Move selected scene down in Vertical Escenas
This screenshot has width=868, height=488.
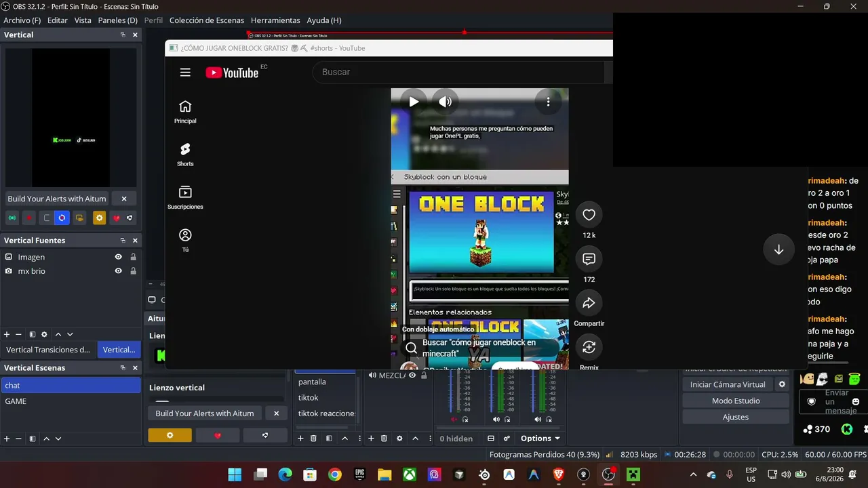pos(58,439)
